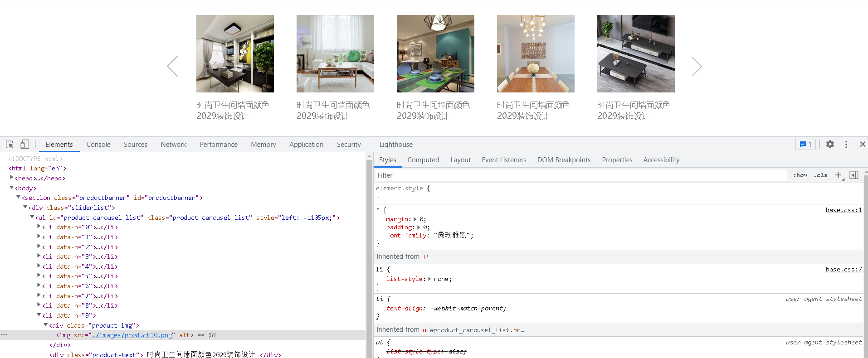Close the DevTools panel
868x358 pixels.
coord(863,144)
